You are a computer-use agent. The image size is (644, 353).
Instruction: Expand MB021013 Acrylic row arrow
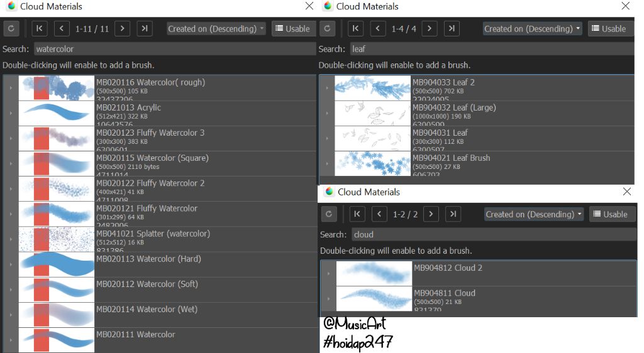[11, 113]
